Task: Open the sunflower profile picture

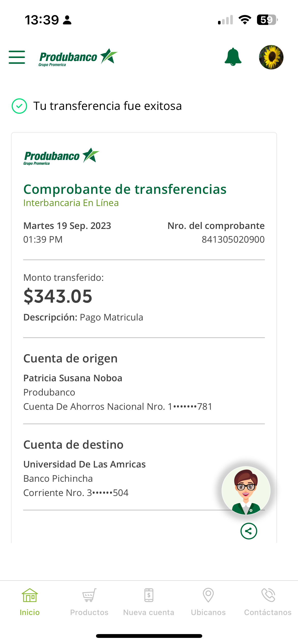Action: pyautogui.click(x=271, y=57)
